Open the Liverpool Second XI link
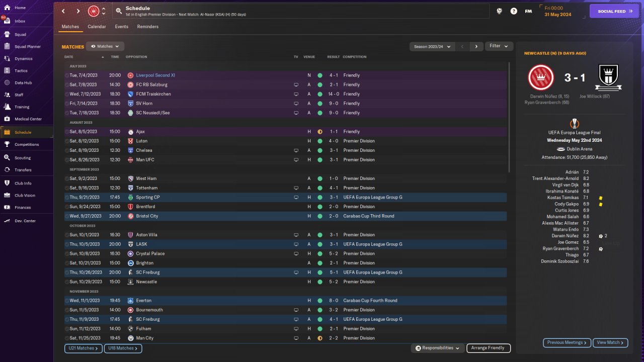This screenshot has height=362, width=644. coord(155,75)
